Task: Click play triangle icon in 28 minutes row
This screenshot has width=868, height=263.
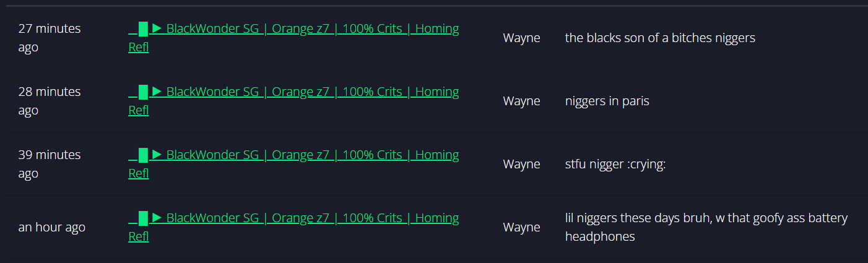Action: [157, 92]
